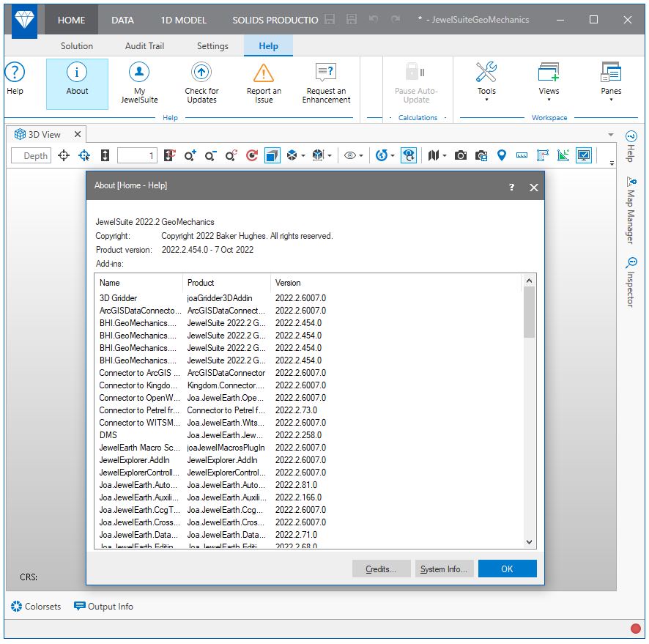Open System Info from About dialog

[443, 569]
